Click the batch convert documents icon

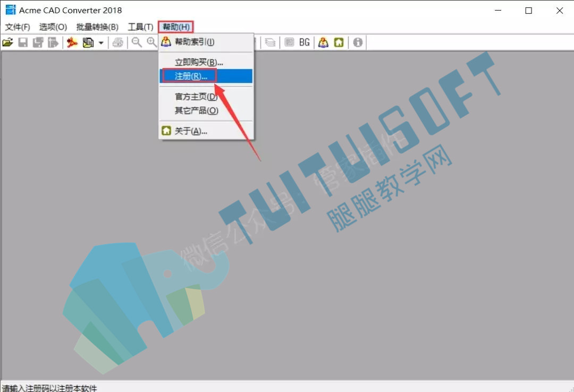click(88, 42)
